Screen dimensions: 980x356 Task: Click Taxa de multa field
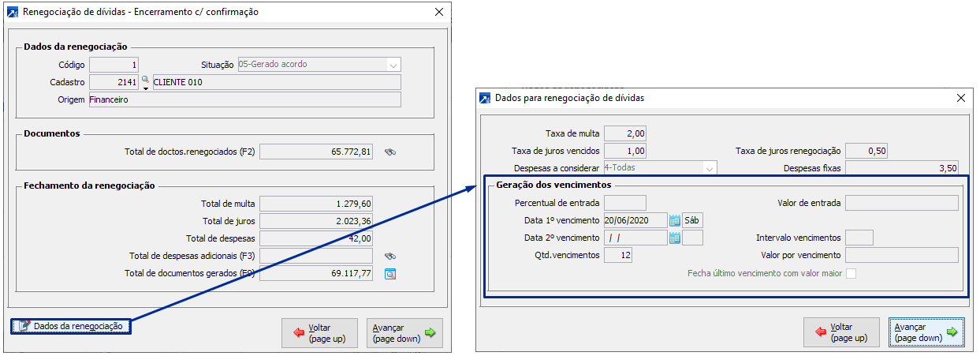click(625, 133)
